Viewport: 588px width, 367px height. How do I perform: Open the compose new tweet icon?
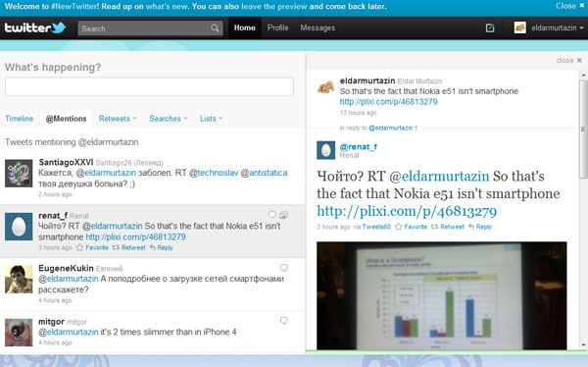(490, 27)
